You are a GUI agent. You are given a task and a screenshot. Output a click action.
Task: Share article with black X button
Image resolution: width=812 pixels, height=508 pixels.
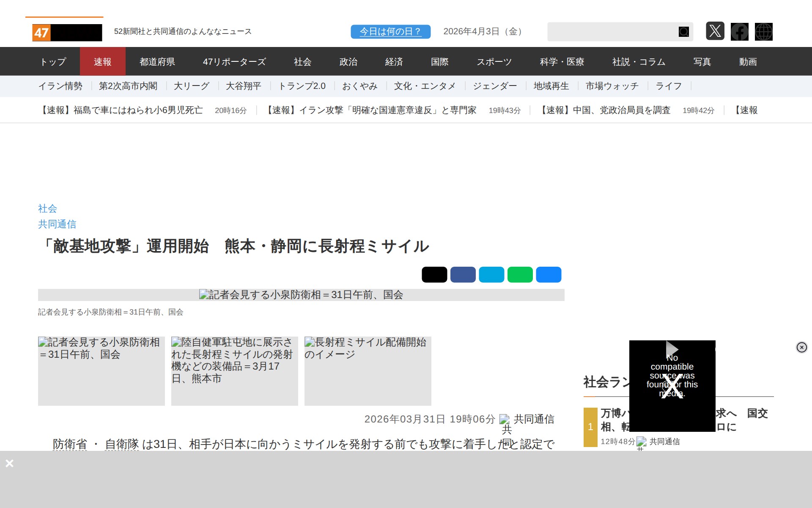click(434, 274)
